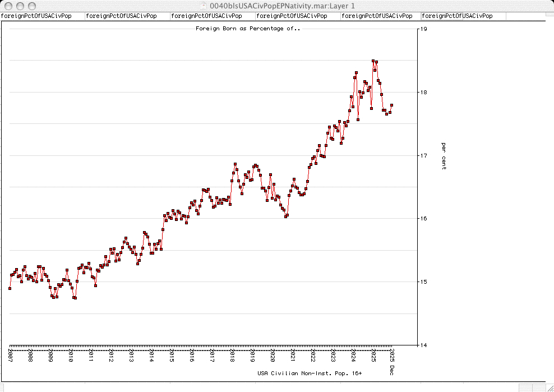554x392 pixels.
Task: Select the 'per cent' y-axis label
Action: pos(444,155)
